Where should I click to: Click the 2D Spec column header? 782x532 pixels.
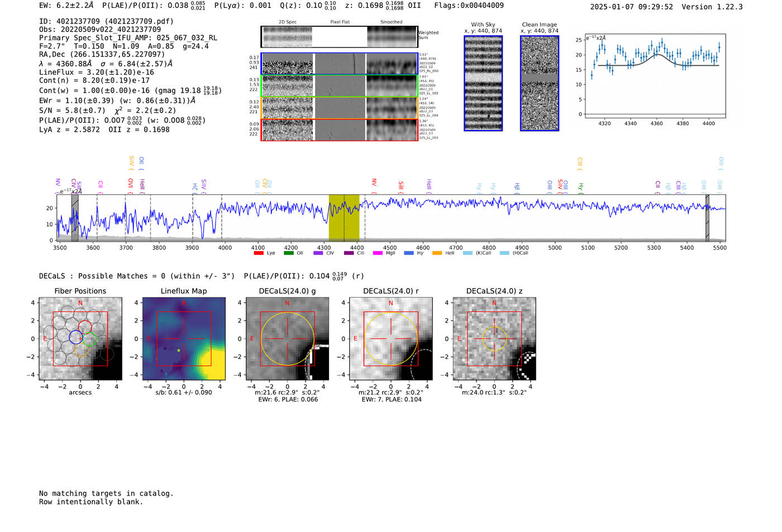tap(288, 22)
